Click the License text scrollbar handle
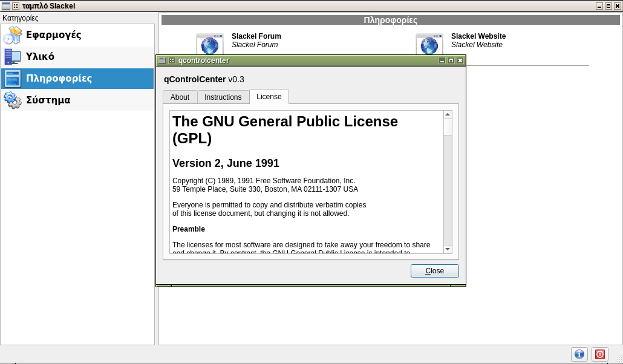 click(x=448, y=127)
